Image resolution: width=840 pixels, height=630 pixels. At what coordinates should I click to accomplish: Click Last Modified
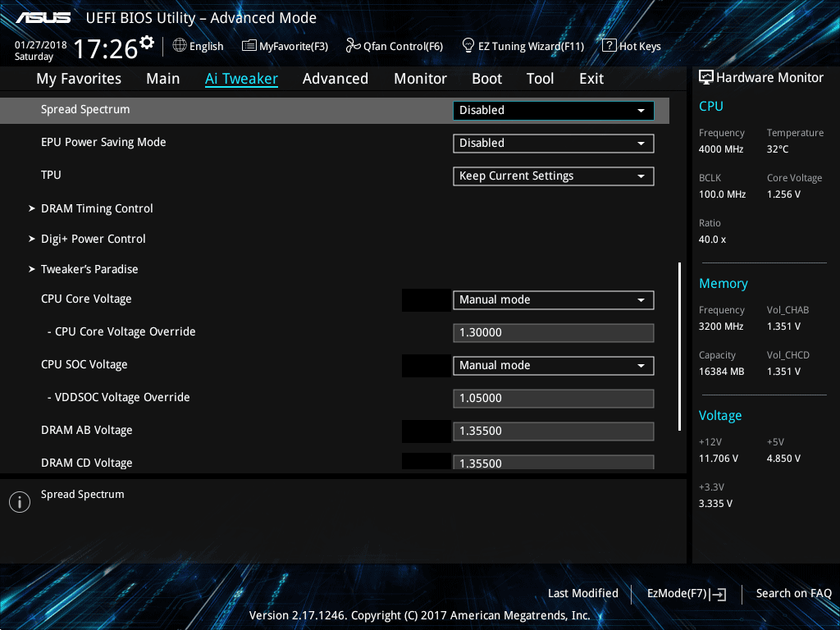point(583,593)
